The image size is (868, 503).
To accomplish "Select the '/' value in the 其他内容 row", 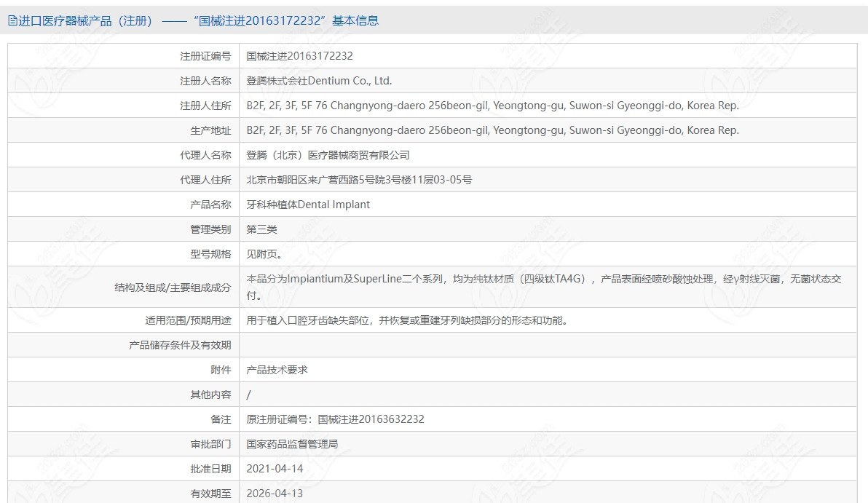I will pos(248,395).
